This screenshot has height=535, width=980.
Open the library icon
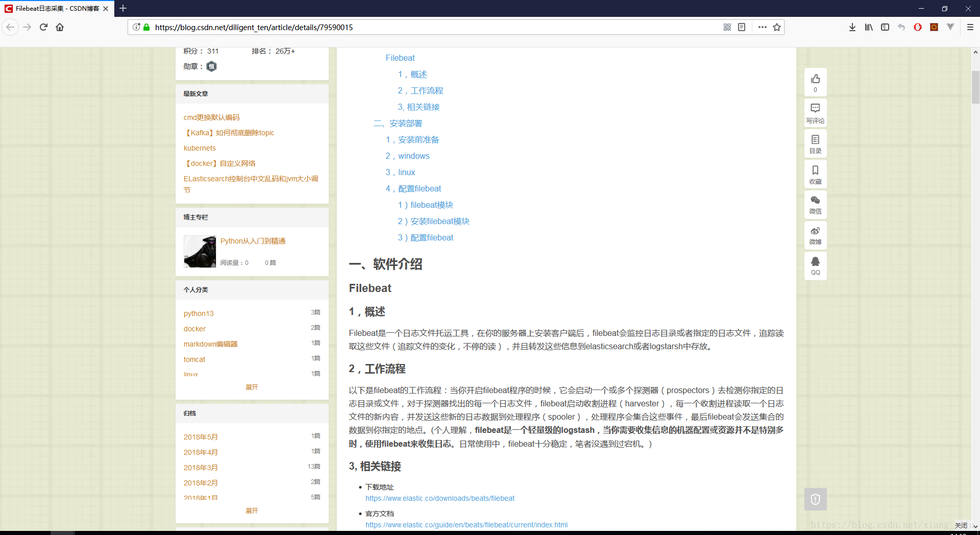coord(869,27)
